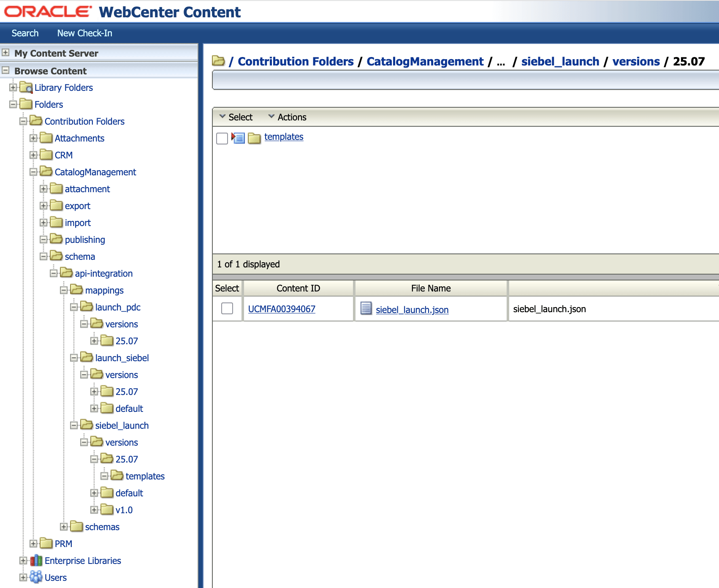Expand the PRM tree node

tap(33, 544)
